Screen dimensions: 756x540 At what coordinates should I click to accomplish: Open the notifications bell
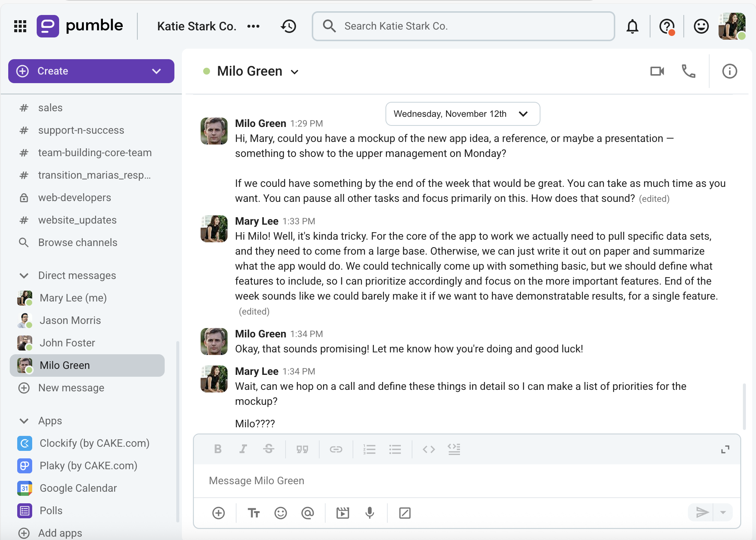pyautogui.click(x=632, y=26)
